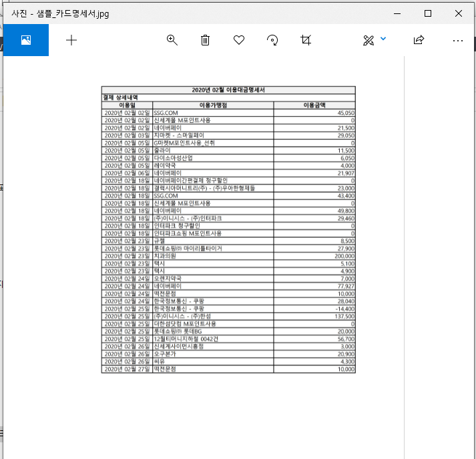Screen dimensions: 476x459
Task: Click the '규절' merchant entry
Action: click(159, 241)
